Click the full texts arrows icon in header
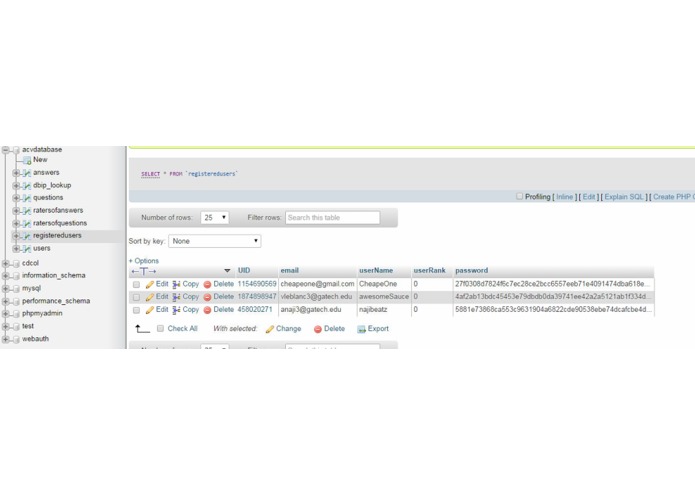The height and width of the screenshot is (494, 695). coord(144,271)
